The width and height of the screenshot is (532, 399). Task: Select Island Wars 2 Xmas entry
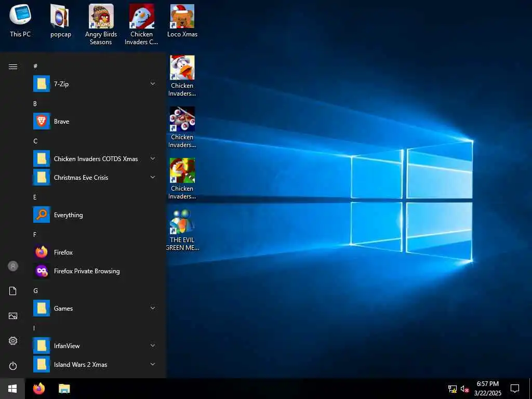(x=96, y=364)
